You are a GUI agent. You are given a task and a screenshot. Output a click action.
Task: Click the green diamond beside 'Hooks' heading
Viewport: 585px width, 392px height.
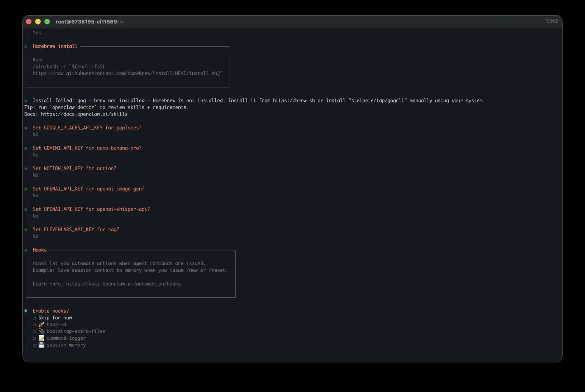click(x=26, y=250)
